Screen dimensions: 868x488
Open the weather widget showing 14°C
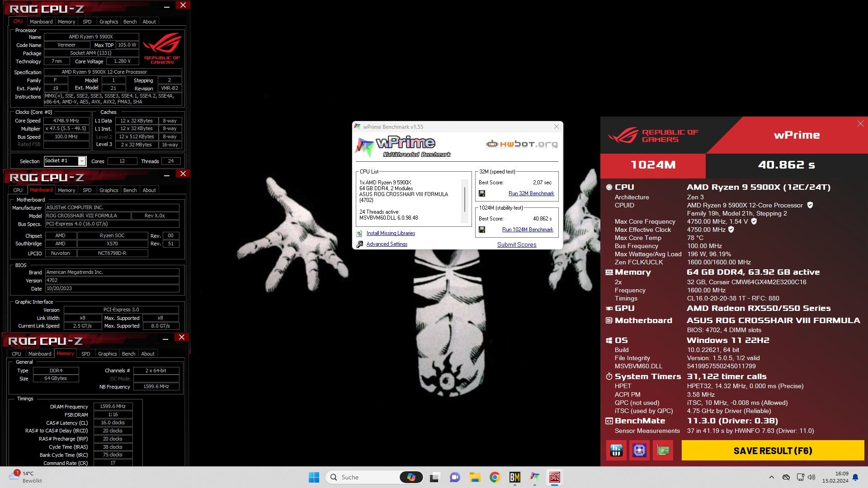(26, 477)
